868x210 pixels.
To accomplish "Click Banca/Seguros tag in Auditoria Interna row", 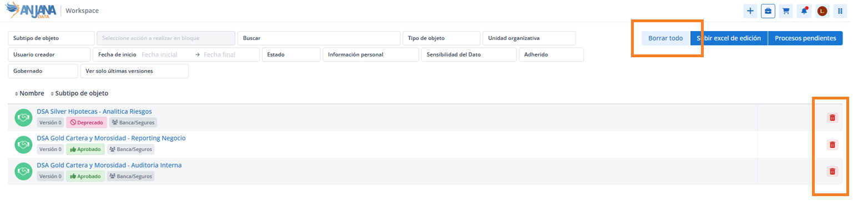I will click(130, 176).
